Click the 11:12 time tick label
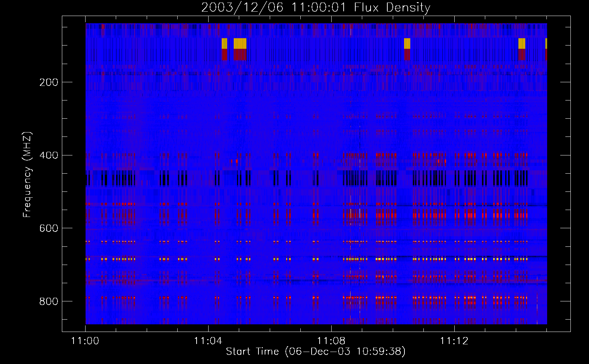Image resolution: width=589 pixels, height=364 pixels. tap(454, 341)
